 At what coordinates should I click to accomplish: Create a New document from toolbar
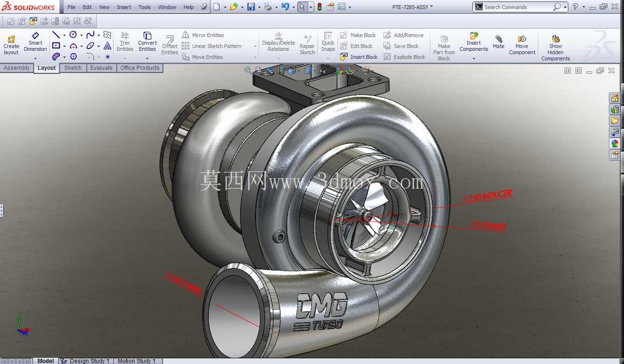click(217, 7)
